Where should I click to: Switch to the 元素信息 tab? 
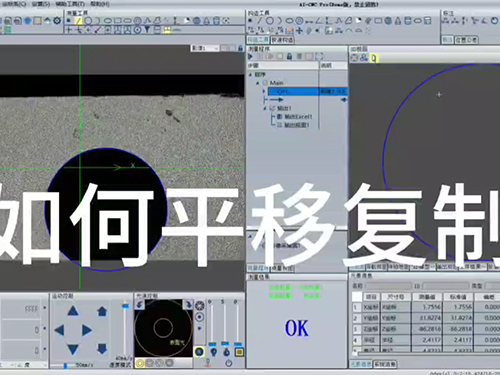coord(361,364)
